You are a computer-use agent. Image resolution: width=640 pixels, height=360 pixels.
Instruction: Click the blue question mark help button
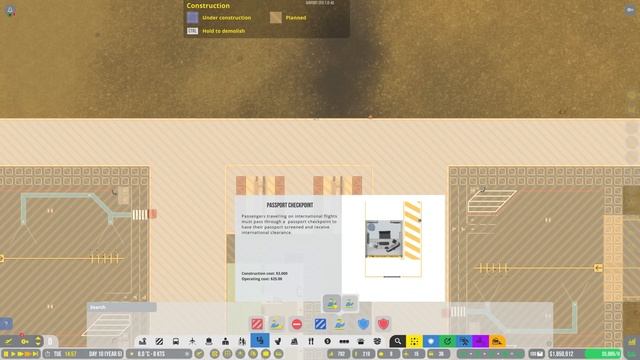(x=6, y=324)
